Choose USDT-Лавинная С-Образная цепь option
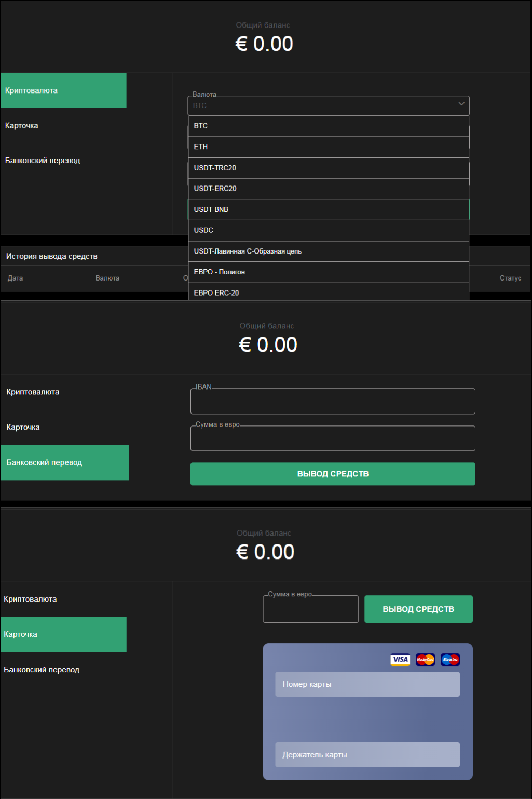The width and height of the screenshot is (532, 799). [x=329, y=251]
